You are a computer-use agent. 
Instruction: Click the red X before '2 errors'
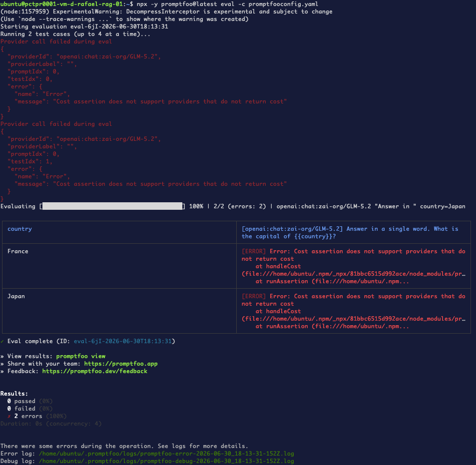9,416
